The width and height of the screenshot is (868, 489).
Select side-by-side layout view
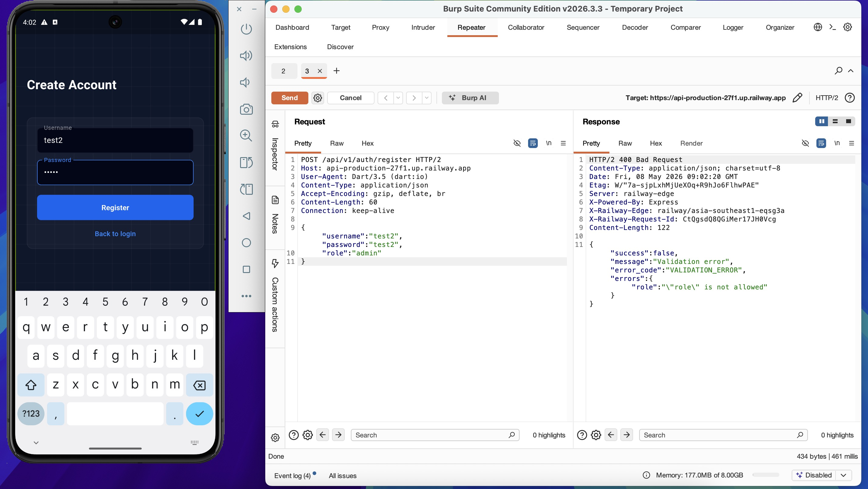pos(822,121)
